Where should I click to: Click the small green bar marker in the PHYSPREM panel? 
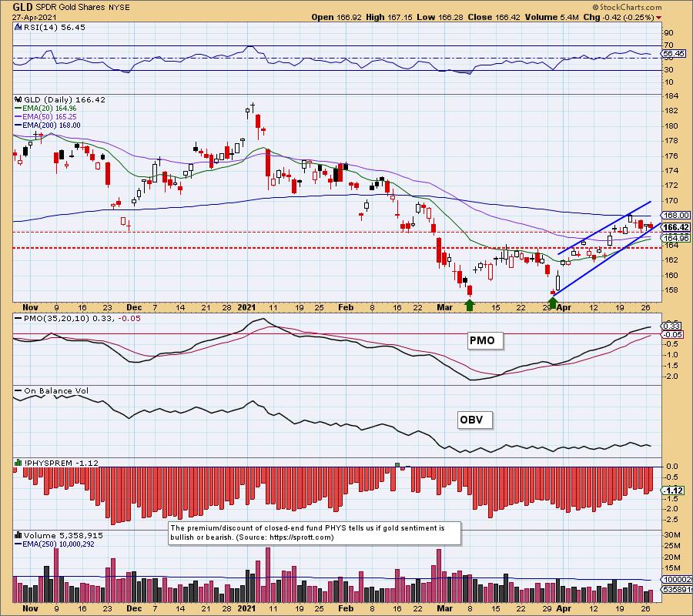[x=397, y=465]
